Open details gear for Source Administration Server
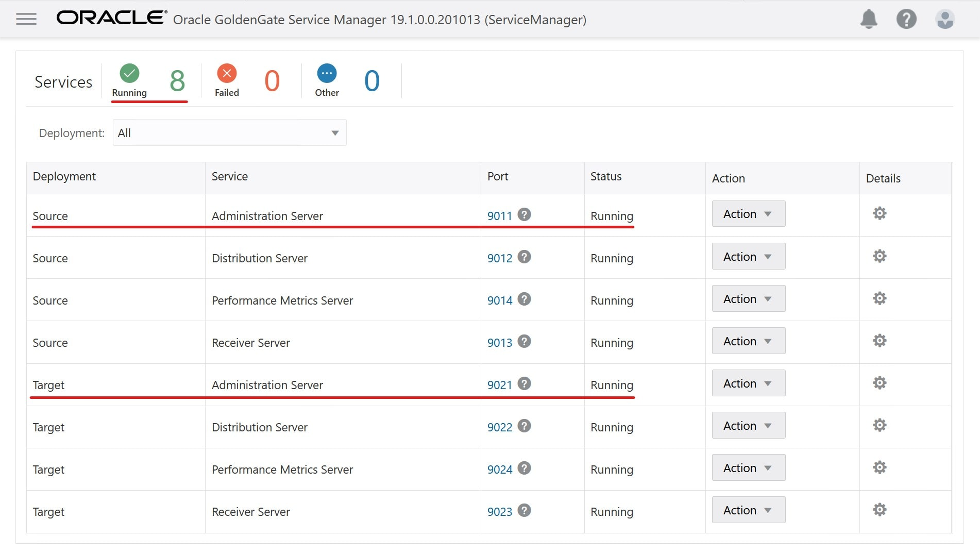 880,213
